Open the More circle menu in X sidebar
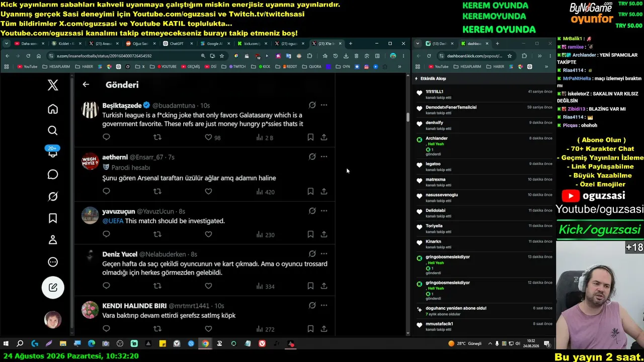644x362 pixels. click(x=53, y=262)
